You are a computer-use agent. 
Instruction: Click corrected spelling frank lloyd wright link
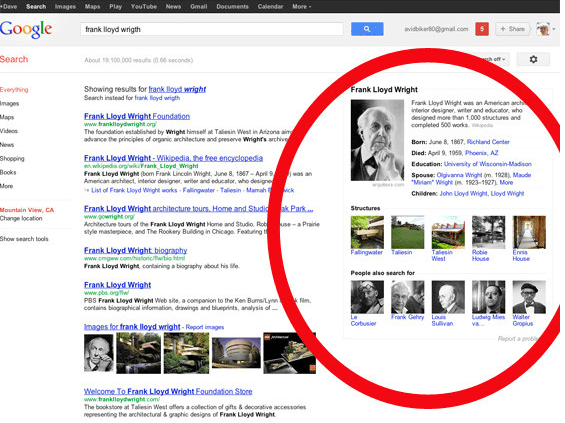coord(177,89)
